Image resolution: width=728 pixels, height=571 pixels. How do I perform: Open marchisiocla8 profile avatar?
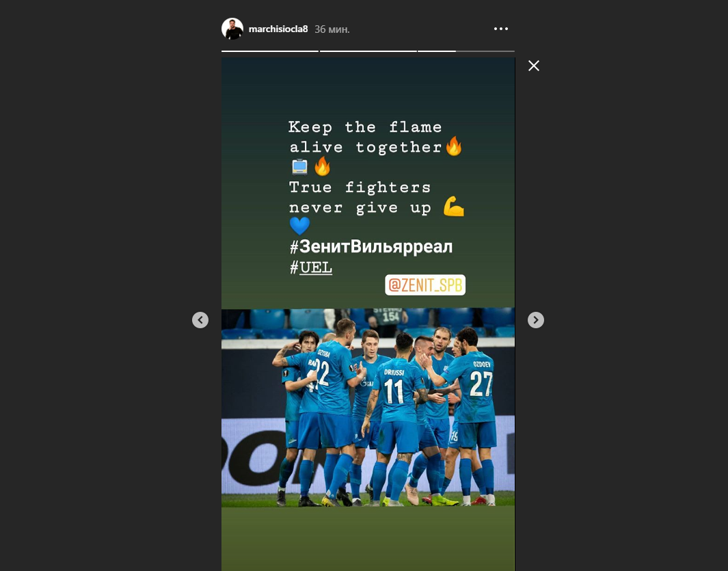pyautogui.click(x=232, y=29)
